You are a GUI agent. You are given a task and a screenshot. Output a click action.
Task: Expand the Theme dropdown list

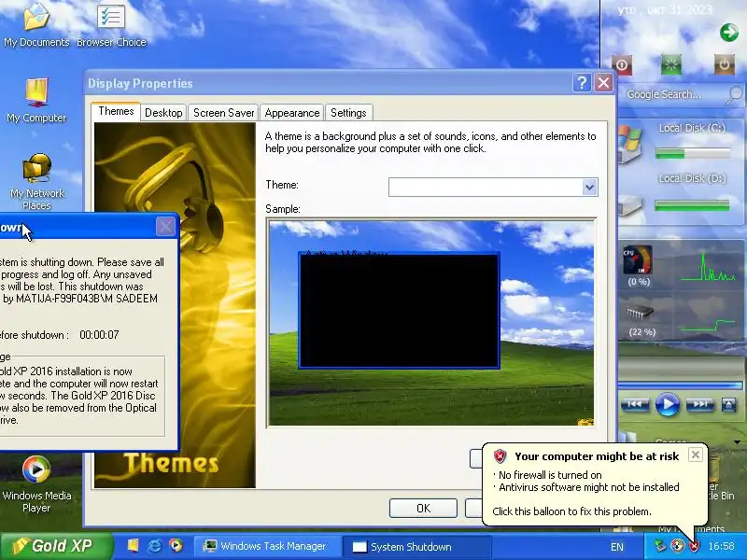(589, 188)
